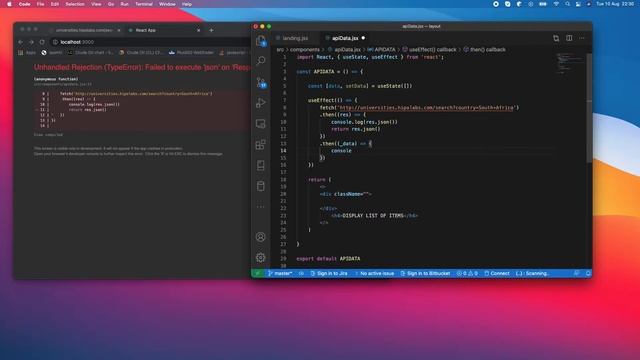
Task: Click the localhost:3000 address bar
Action: click(x=151, y=42)
